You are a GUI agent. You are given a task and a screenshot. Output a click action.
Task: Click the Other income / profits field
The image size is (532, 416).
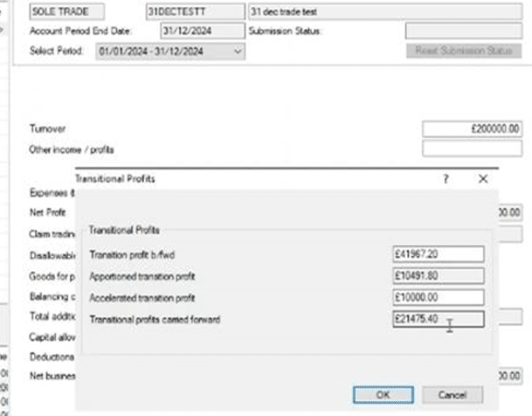pyautogui.click(x=472, y=149)
